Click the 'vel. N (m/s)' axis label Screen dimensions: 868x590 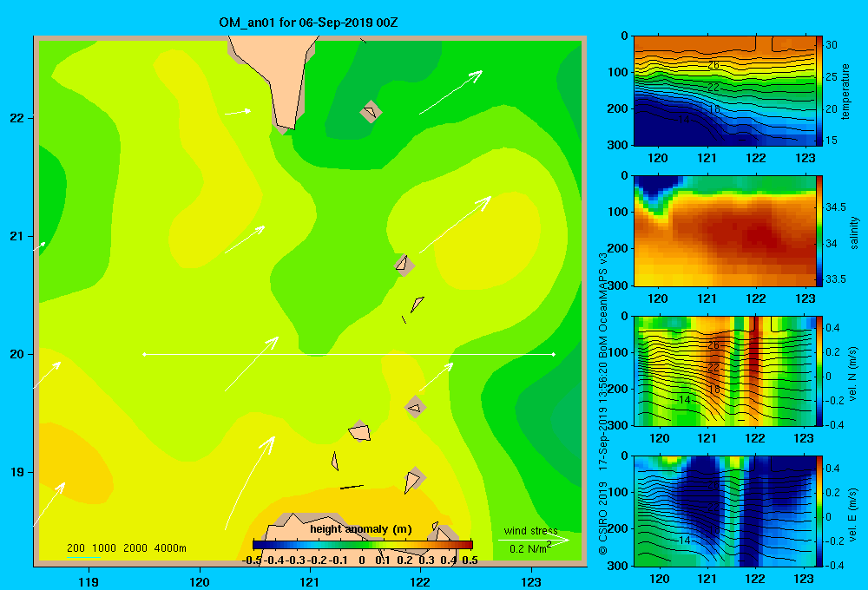[853, 374]
